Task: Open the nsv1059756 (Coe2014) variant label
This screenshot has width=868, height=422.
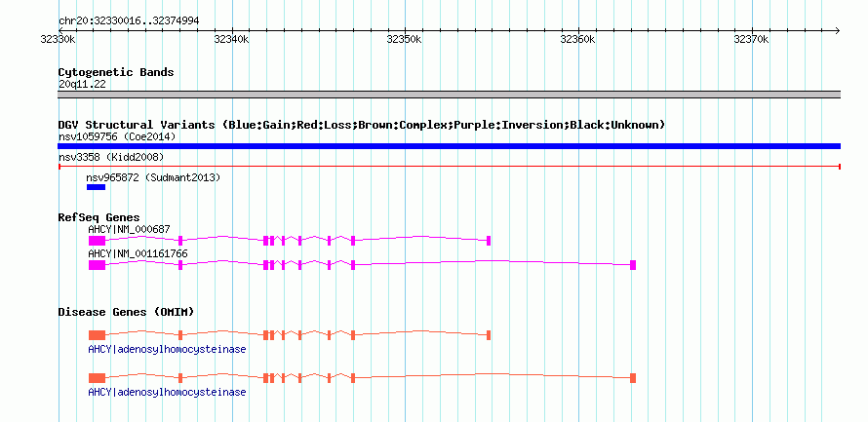Action: (x=117, y=136)
